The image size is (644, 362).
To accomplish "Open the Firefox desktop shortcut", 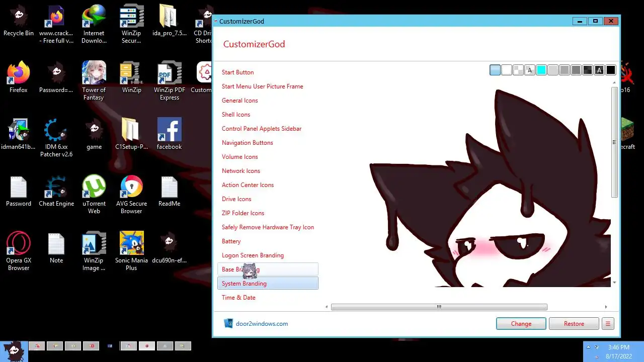I will coord(19,78).
